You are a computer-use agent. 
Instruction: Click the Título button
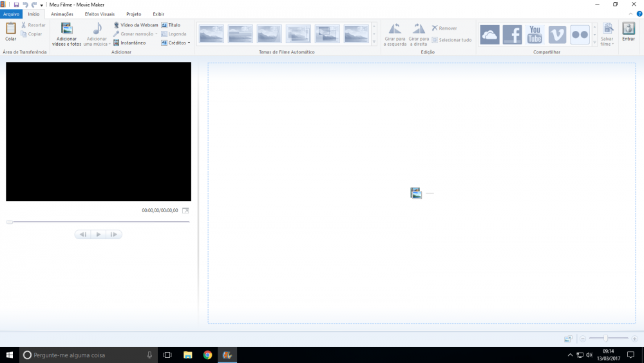point(171,25)
